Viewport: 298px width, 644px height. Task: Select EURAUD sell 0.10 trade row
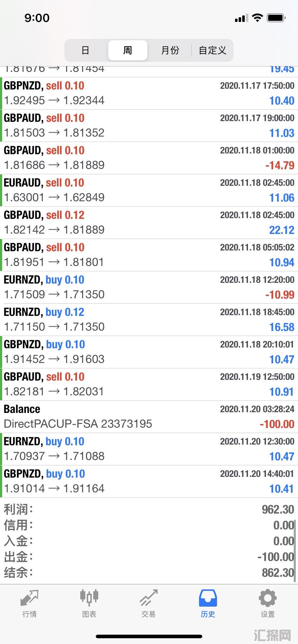[149, 190]
